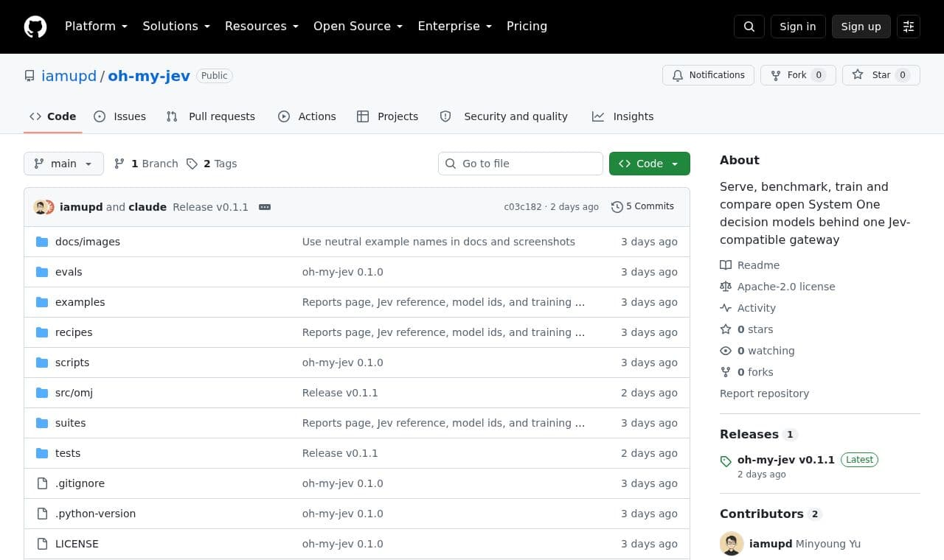The height and width of the screenshot is (560, 944).
Task: View the Apache-2.0 license link
Action: point(778,287)
